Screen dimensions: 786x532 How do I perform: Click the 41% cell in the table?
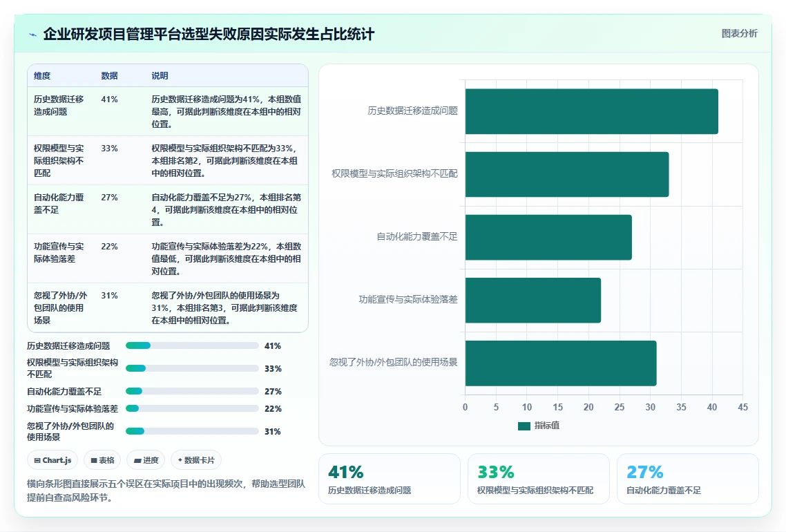(109, 99)
